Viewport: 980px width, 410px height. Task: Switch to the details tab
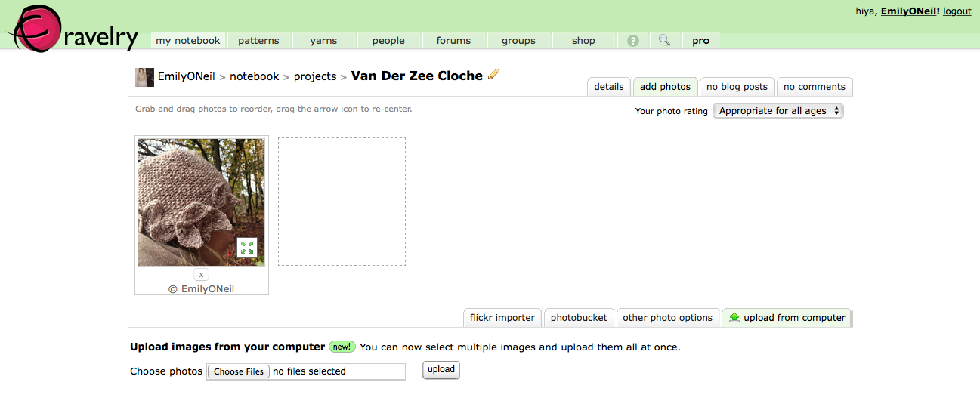(608, 87)
